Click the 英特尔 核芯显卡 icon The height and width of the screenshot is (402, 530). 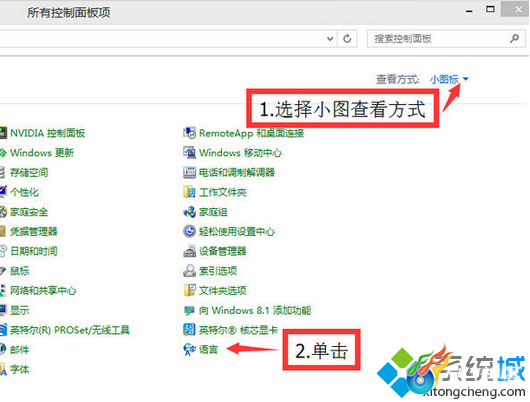(x=189, y=330)
